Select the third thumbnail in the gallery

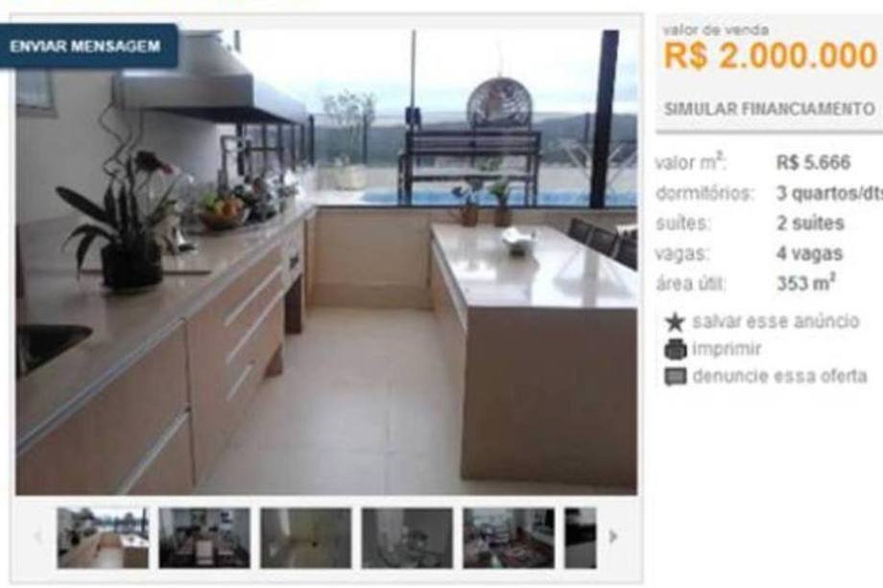click(x=306, y=538)
